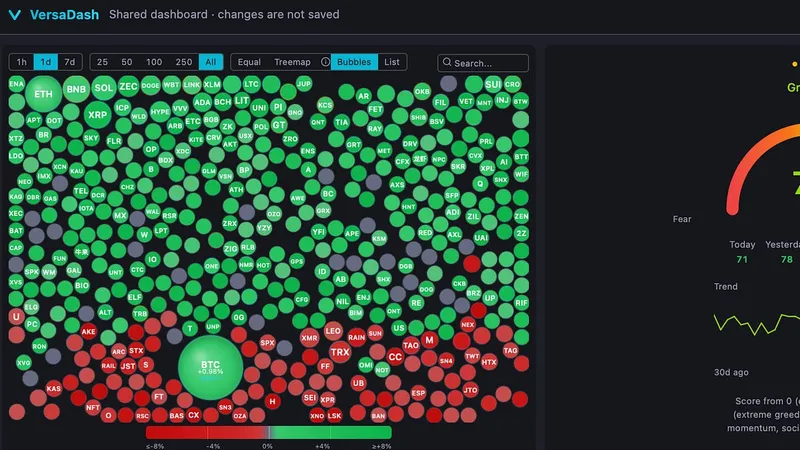Open the ETH bubble
The height and width of the screenshot is (450, 800).
point(43,94)
